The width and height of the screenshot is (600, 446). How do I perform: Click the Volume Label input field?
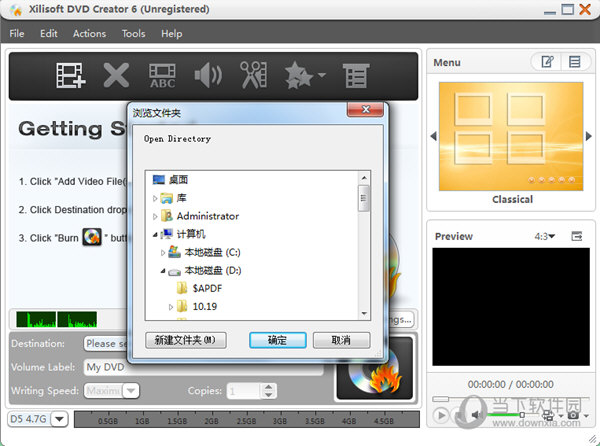tap(203, 367)
